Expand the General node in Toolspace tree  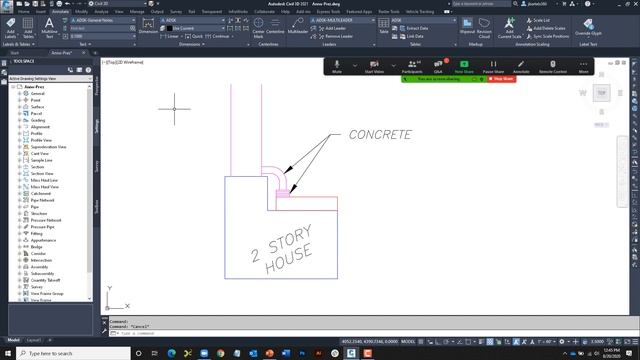19,93
